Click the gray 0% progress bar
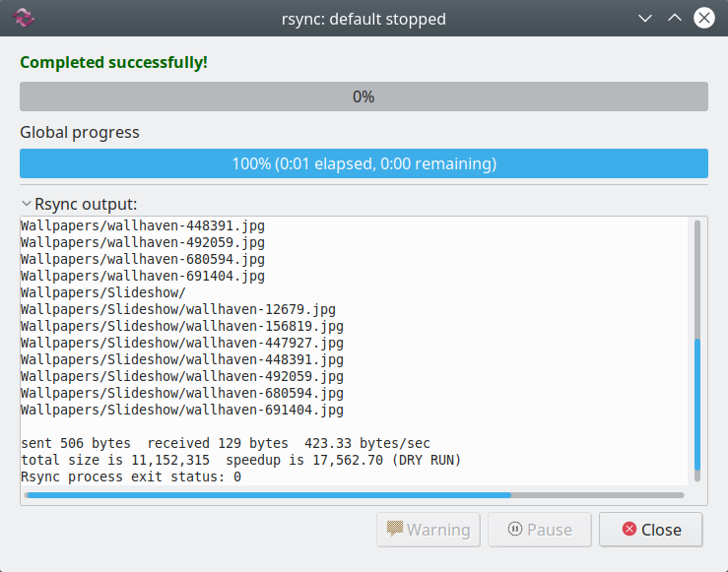Viewport: 728px width, 572px height. (364, 96)
